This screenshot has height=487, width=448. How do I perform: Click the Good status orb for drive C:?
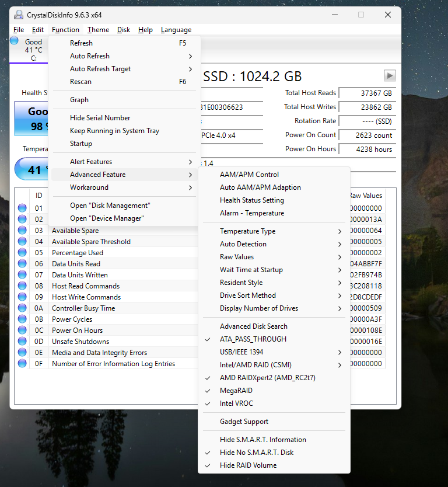pos(15,40)
